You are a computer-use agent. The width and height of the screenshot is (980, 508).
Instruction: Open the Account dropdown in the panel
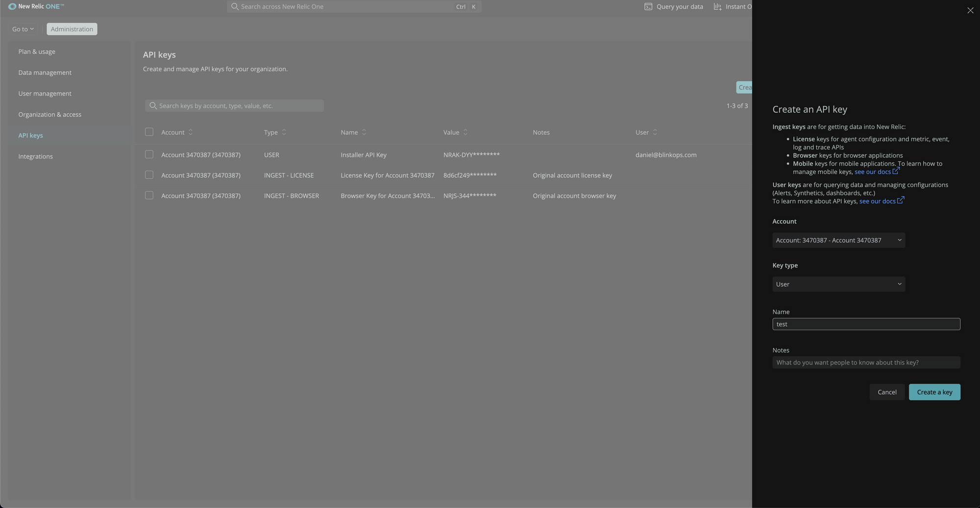pyautogui.click(x=838, y=240)
